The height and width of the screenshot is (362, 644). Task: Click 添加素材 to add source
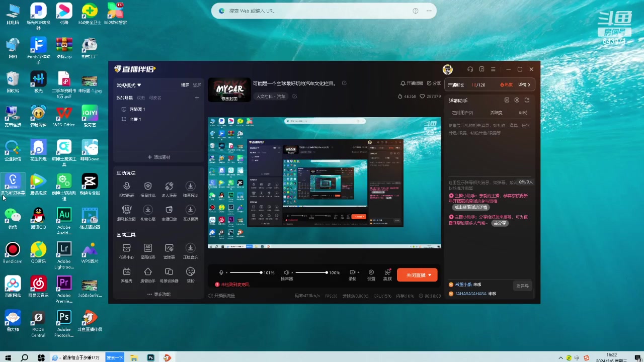point(159,157)
